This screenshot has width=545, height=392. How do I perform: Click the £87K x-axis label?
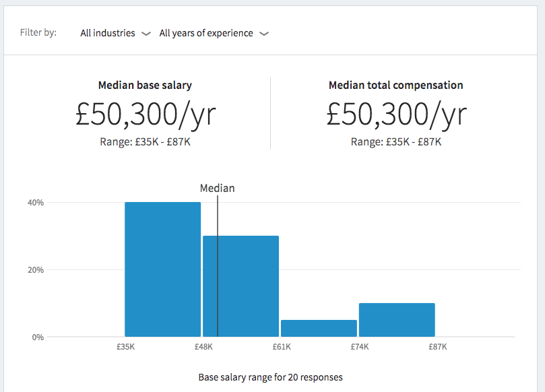click(438, 347)
